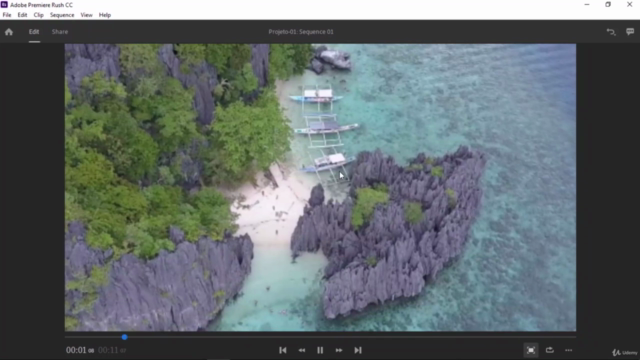The height and width of the screenshot is (360, 640).
Task: Open the feedback comment icon
Action: tap(630, 32)
